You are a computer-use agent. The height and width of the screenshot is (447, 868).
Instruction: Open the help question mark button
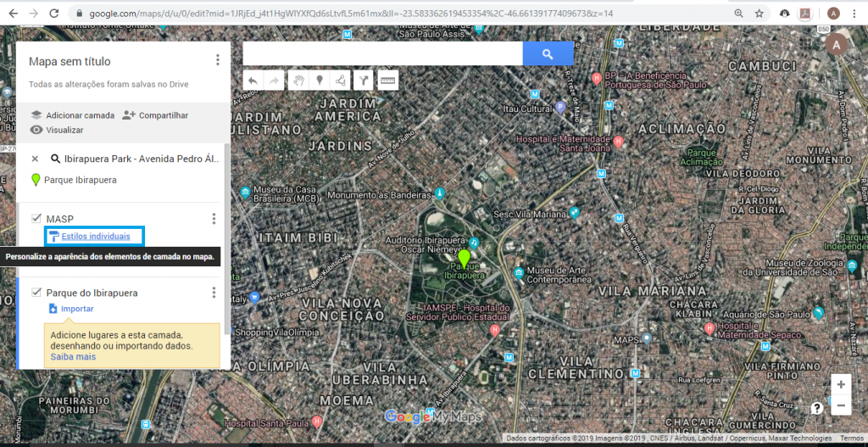tap(817, 408)
